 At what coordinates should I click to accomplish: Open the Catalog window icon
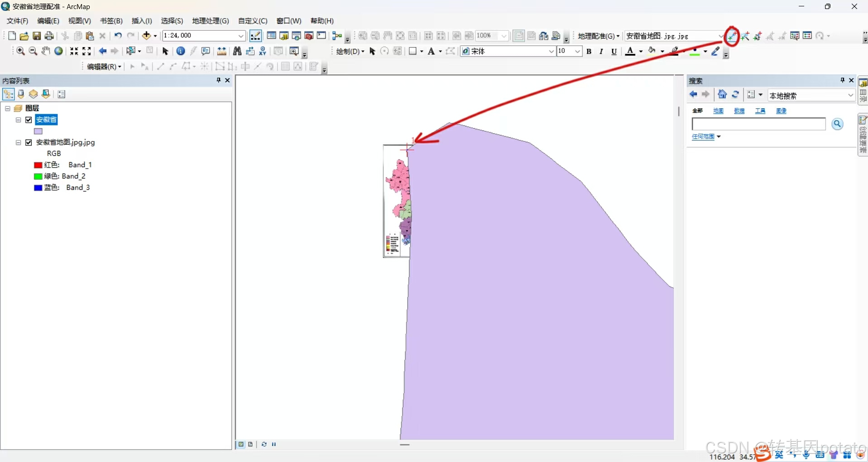(x=284, y=36)
